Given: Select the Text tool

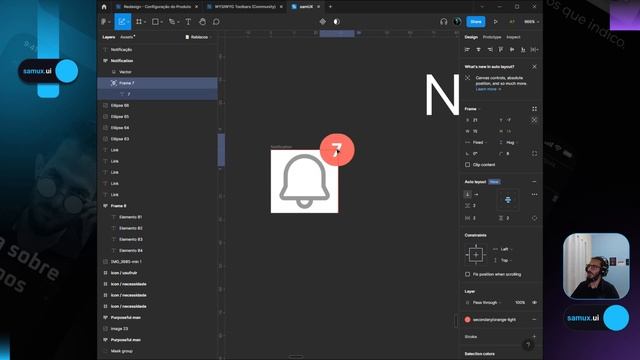Looking at the screenshot, I should 188,22.
